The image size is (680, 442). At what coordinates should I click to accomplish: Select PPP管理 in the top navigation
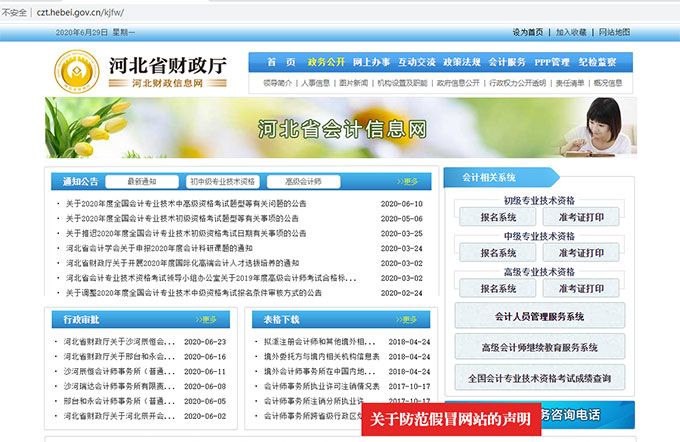tap(552, 62)
